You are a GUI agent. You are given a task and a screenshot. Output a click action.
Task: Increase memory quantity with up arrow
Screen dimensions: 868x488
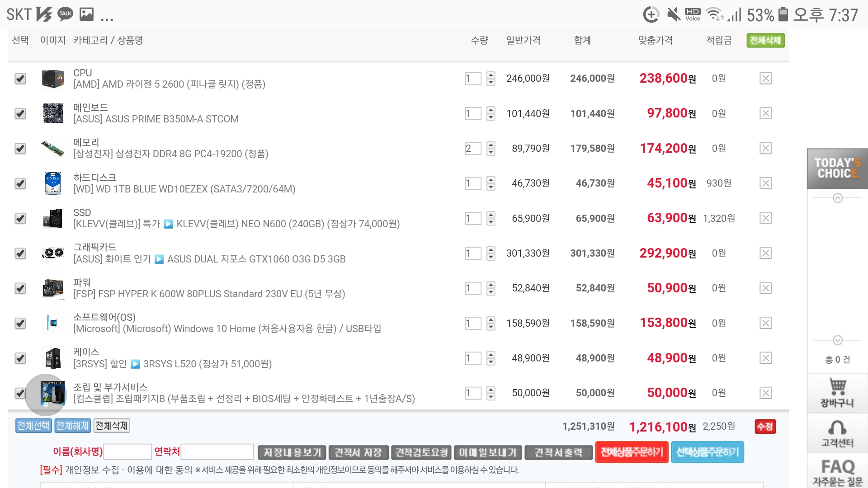[491, 145]
